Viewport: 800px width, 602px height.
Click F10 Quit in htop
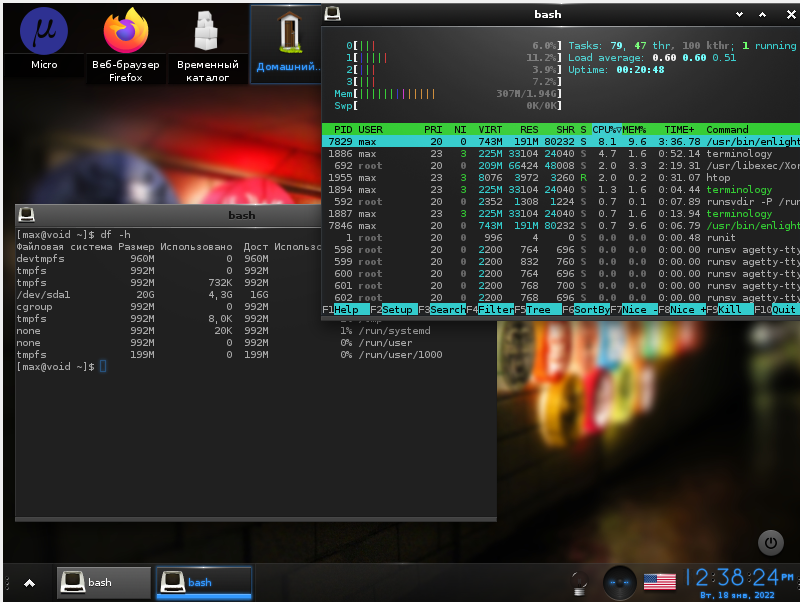[x=776, y=310]
